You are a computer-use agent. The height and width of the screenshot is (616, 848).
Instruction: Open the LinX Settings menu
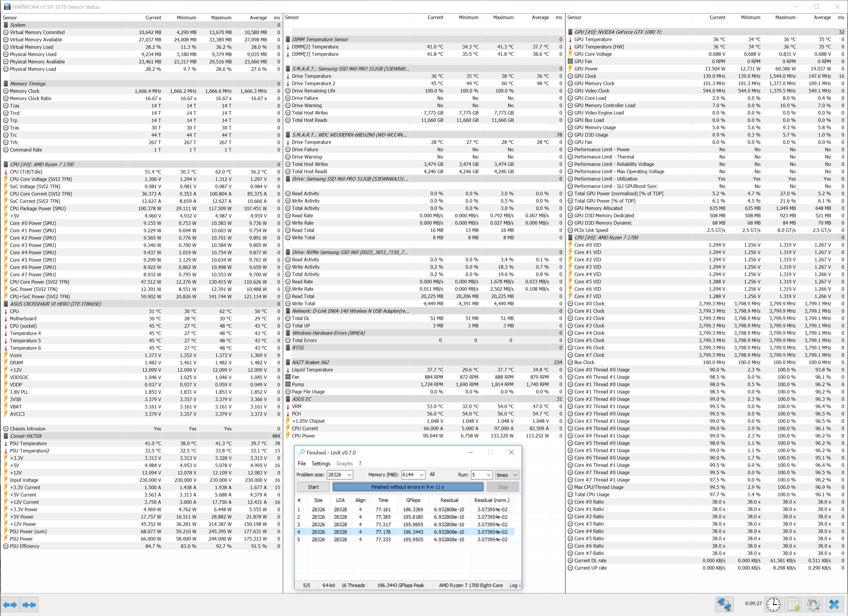(321, 463)
